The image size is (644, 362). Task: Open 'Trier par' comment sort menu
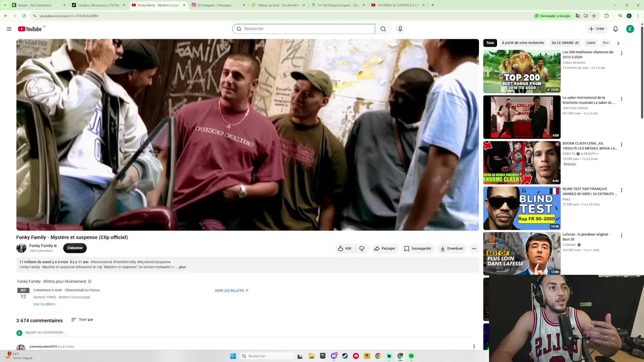point(82,320)
